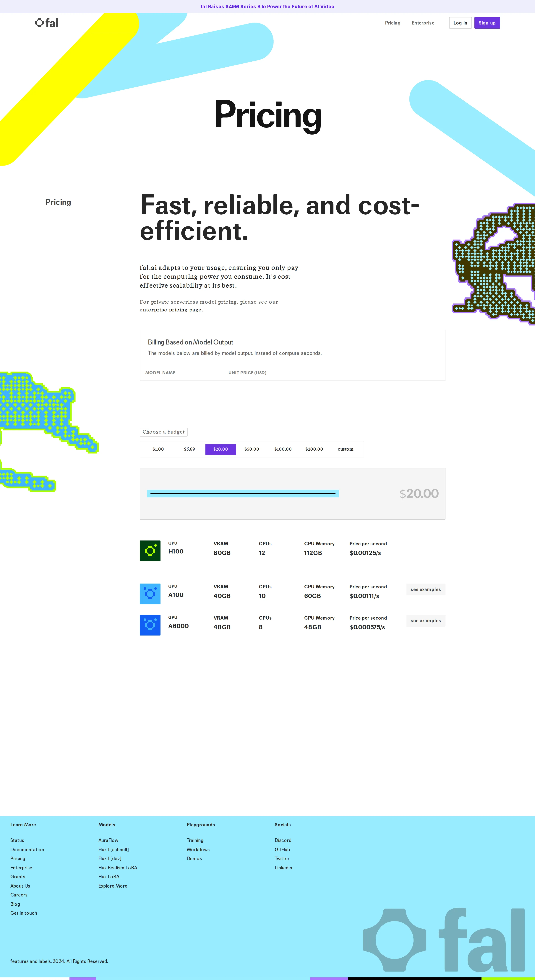Open Linkedin social link
The image size is (535, 980).
(x=283, y=868)
